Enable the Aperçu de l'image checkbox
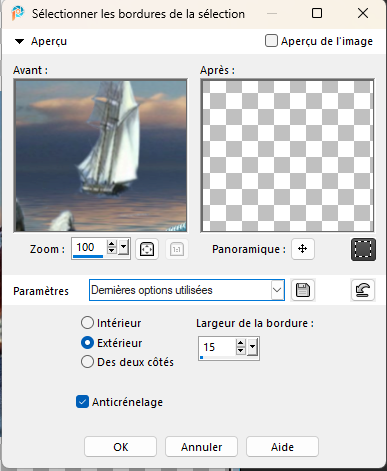 point(271,41)
